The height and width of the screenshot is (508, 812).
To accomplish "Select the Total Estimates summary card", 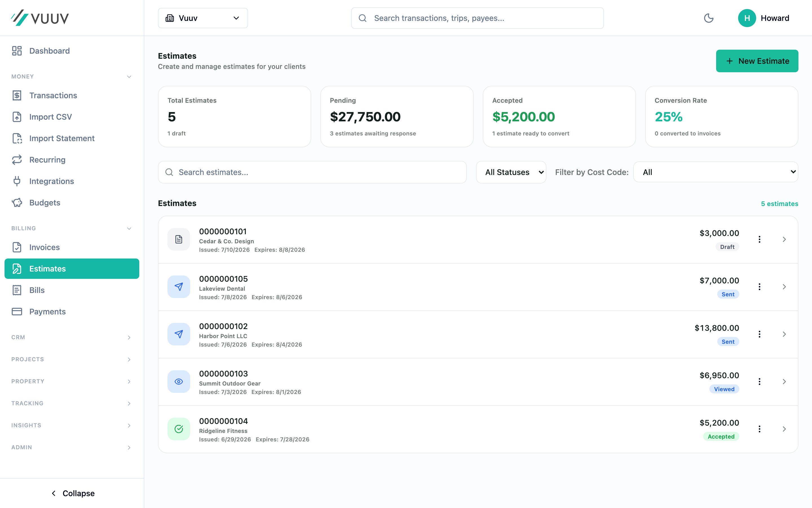I will point(234,117).
